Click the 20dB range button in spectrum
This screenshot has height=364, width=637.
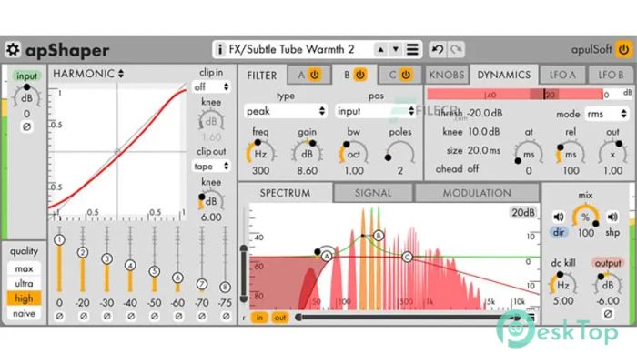523,212
